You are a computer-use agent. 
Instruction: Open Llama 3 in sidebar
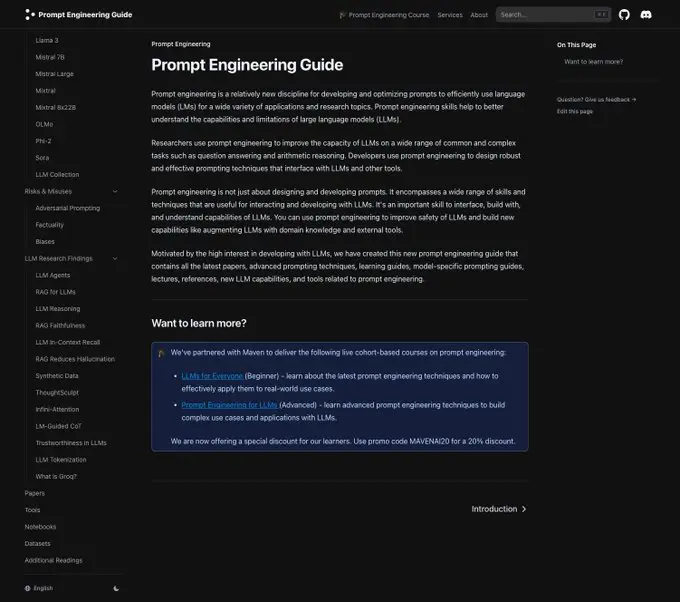tap(47, 40)
